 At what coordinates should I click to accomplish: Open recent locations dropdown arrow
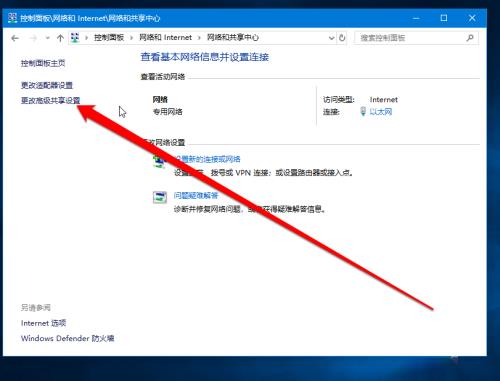tap(47, 38)
